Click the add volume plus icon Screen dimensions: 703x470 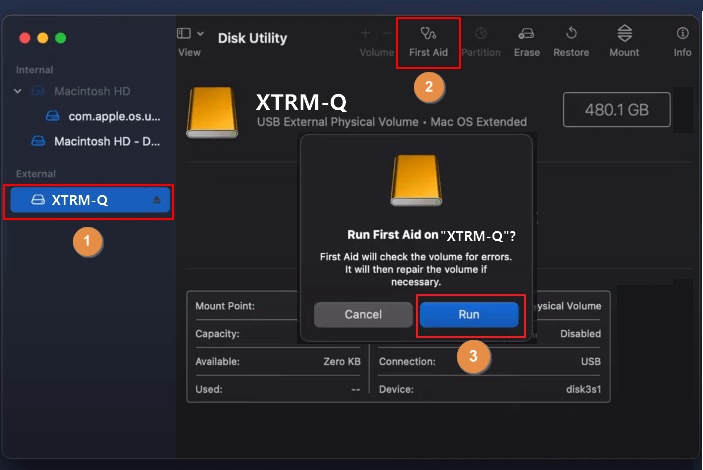coord(365,33)
